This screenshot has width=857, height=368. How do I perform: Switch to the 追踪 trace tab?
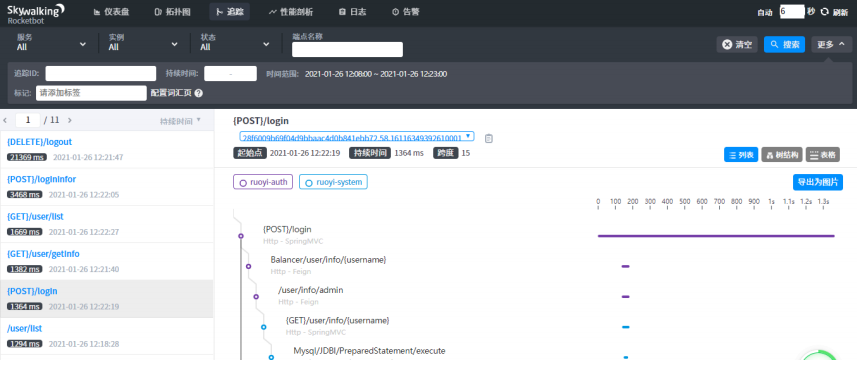[230, 11]
